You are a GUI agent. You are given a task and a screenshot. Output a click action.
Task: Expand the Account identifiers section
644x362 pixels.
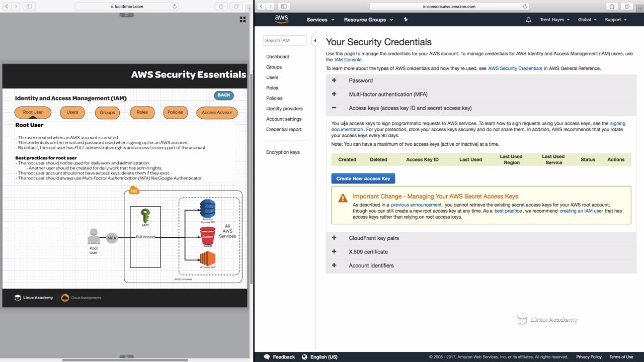click(481, 265)
